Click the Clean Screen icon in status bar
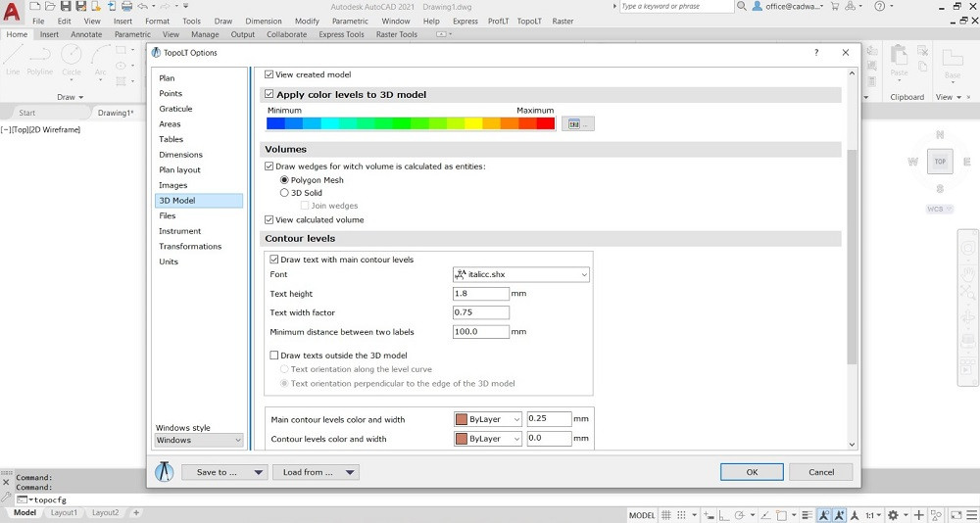The width and height of the screenshot is (980, 523). (956, 515)
